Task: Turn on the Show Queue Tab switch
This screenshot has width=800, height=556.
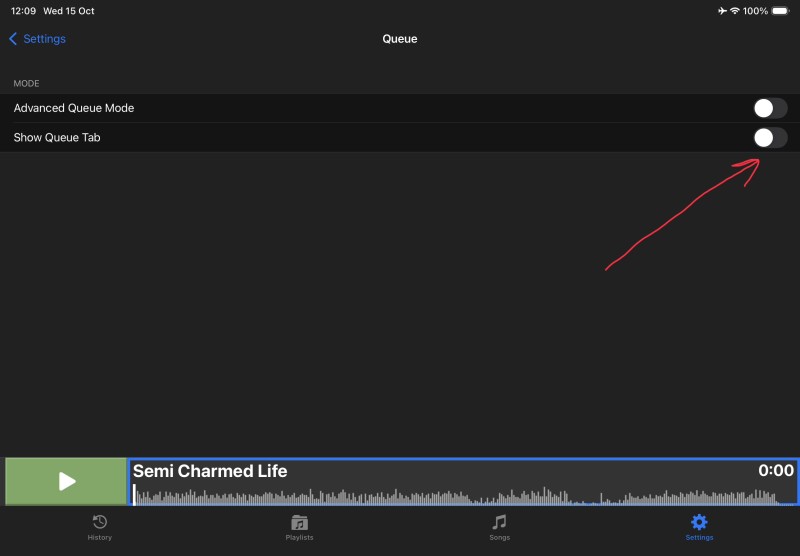Action: tap(769, 138)
